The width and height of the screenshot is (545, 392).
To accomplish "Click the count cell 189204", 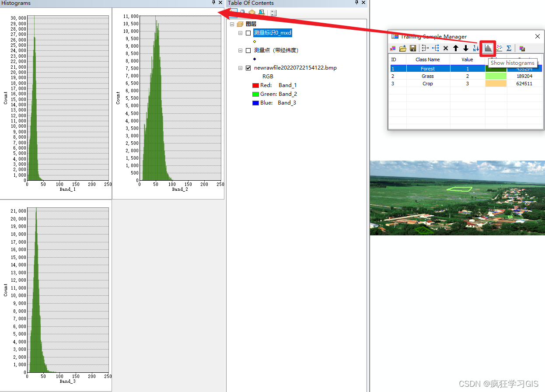I will 524,76.
